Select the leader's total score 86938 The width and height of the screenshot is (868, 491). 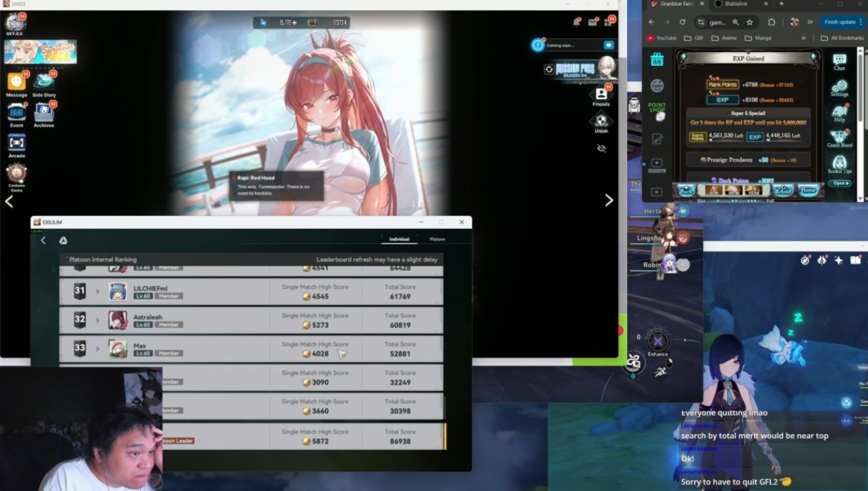[400, 442]
